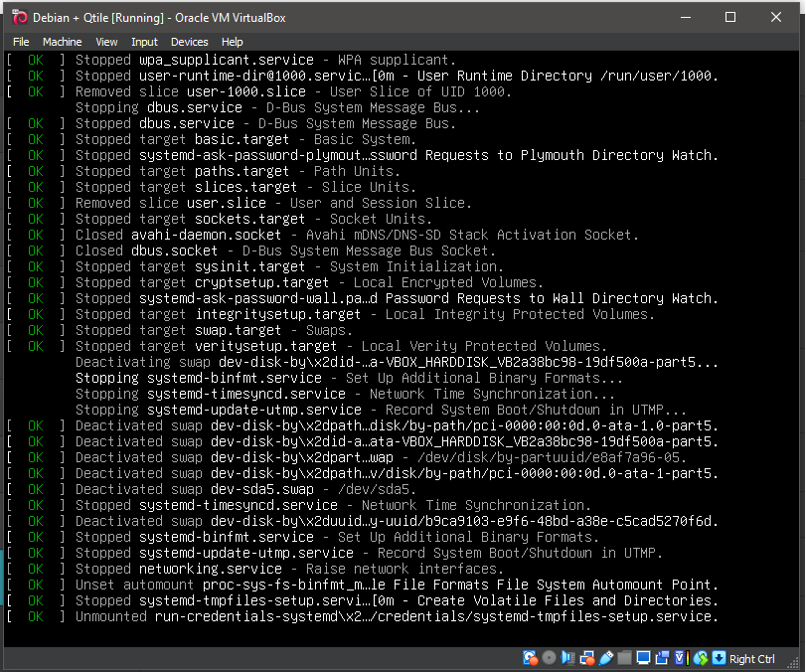This screenshot has width=806, height=672.
Task: Click inside the VM console output
Action: [398, 348]
